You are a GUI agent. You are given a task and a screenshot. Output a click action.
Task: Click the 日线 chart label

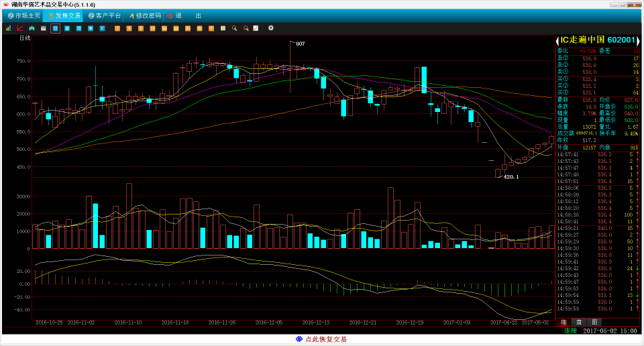click(25, 38)
